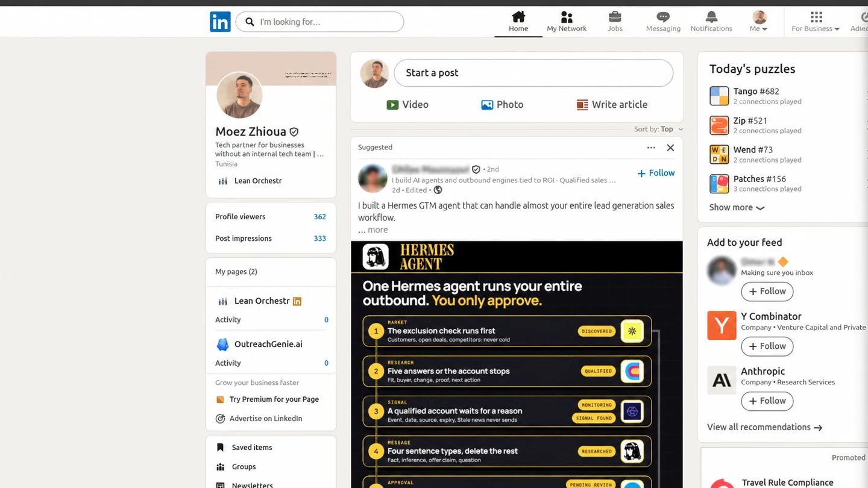Click the verification badge beside Moez Zhioua
Viewport: 868px width, 488px height.
pos(294,131)
